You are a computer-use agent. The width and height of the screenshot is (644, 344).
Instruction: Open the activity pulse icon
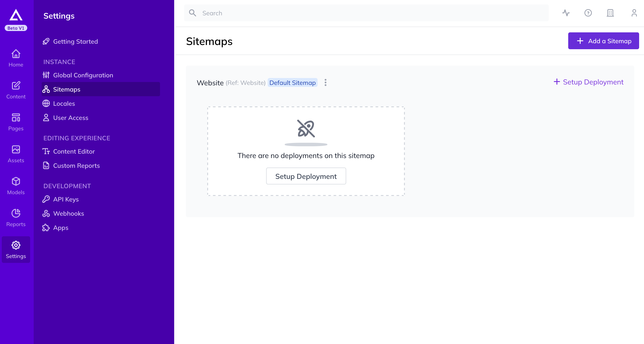pyautogui.click(x=566, y=13)
